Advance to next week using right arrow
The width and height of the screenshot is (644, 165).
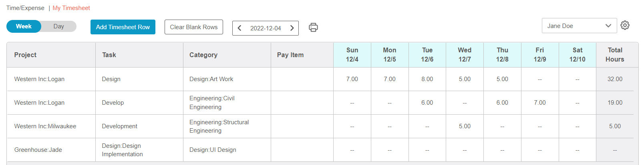(292, 28)
